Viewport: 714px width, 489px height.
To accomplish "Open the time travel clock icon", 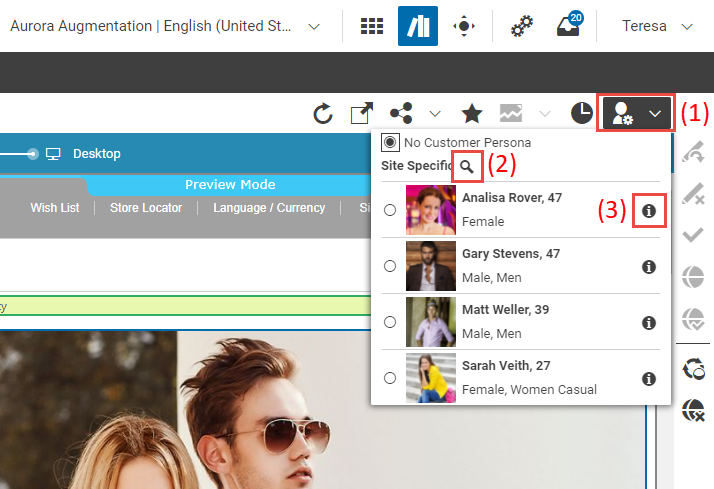I will click(581, 114).
